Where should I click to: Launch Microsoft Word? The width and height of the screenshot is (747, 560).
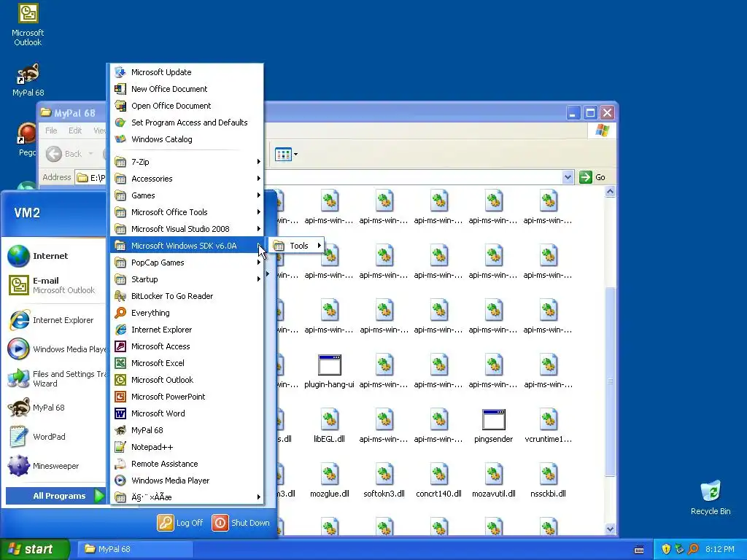(187, 413)
